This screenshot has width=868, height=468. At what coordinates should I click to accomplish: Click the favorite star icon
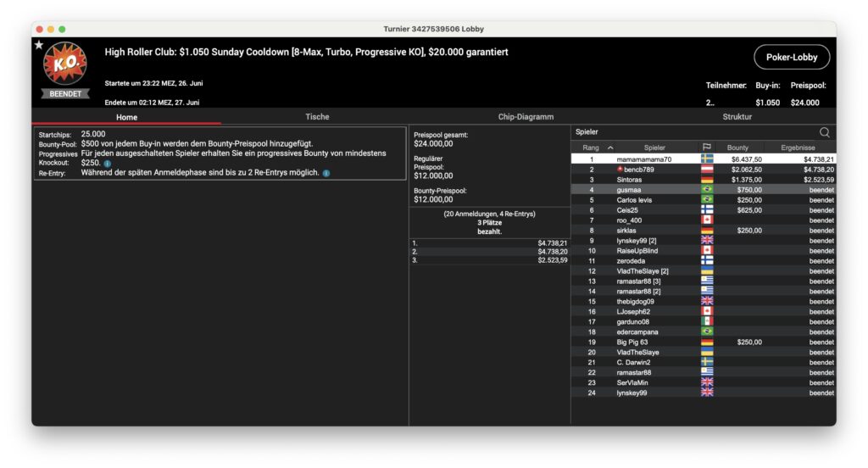[x=39, y=45]
